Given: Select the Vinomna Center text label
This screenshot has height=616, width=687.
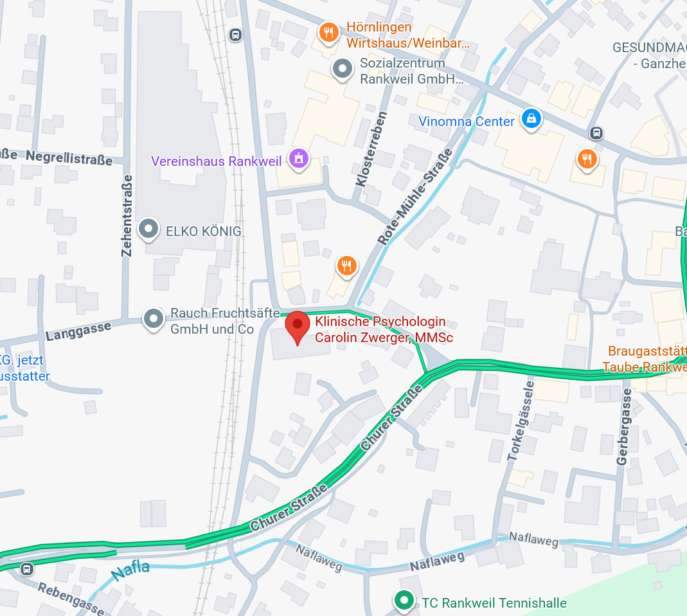Looking at the screenshot, I should click(466, 122).
